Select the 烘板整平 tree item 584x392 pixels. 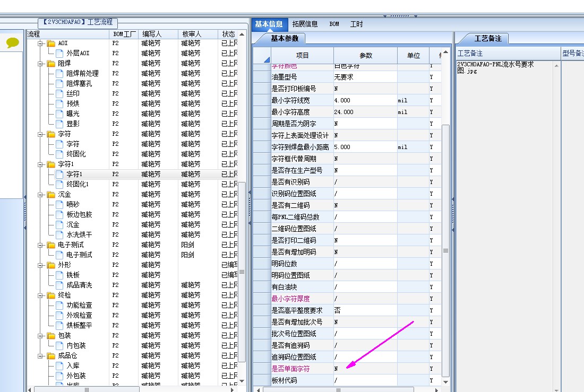[79, 325]
